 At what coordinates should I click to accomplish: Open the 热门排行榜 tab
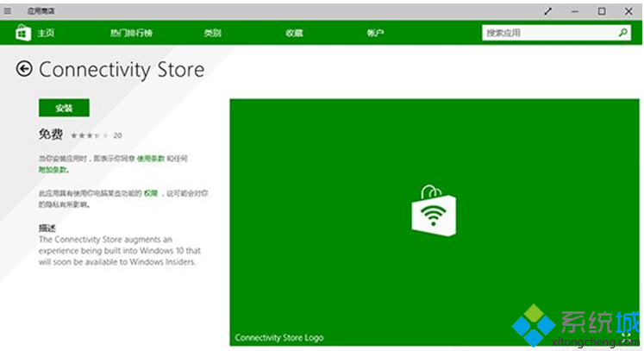(x=131, y=33)
